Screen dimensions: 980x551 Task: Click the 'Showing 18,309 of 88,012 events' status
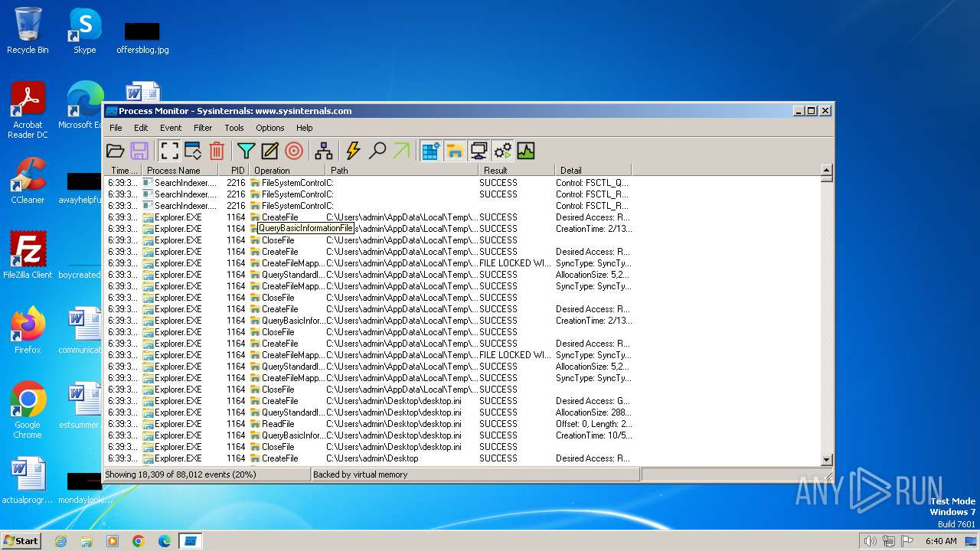tap(181, 474)
